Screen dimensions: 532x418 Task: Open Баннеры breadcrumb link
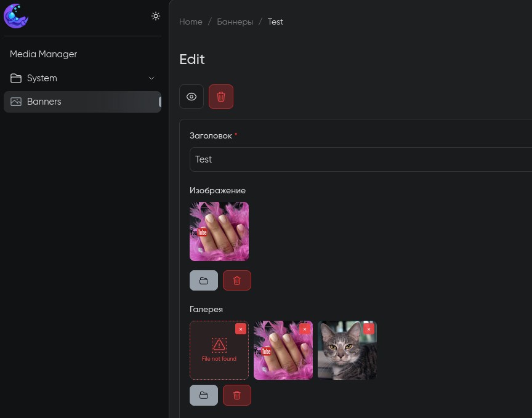pos(235,22)
